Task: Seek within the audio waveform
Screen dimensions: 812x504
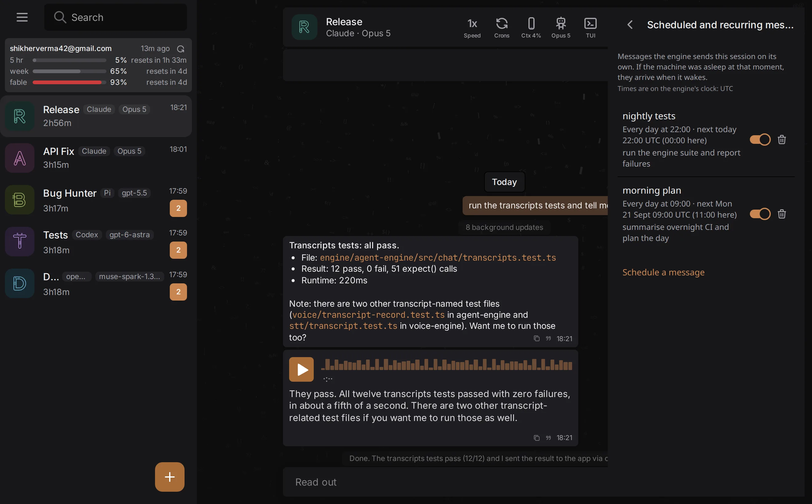Action: click(446, 365)
